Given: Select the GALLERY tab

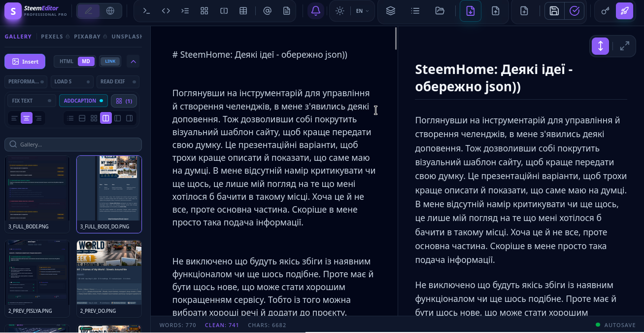Looking at the screenshot, I should click(x=18, y=37).
